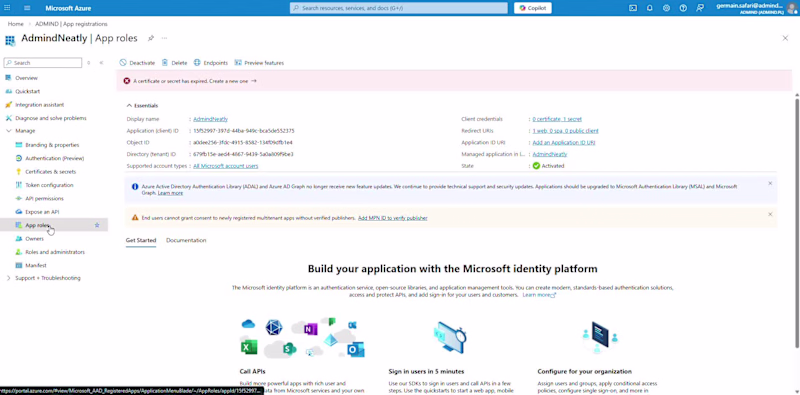Collapse the Manage section
This screenshot has height=395, width=800.
click(x=9, y=131)
